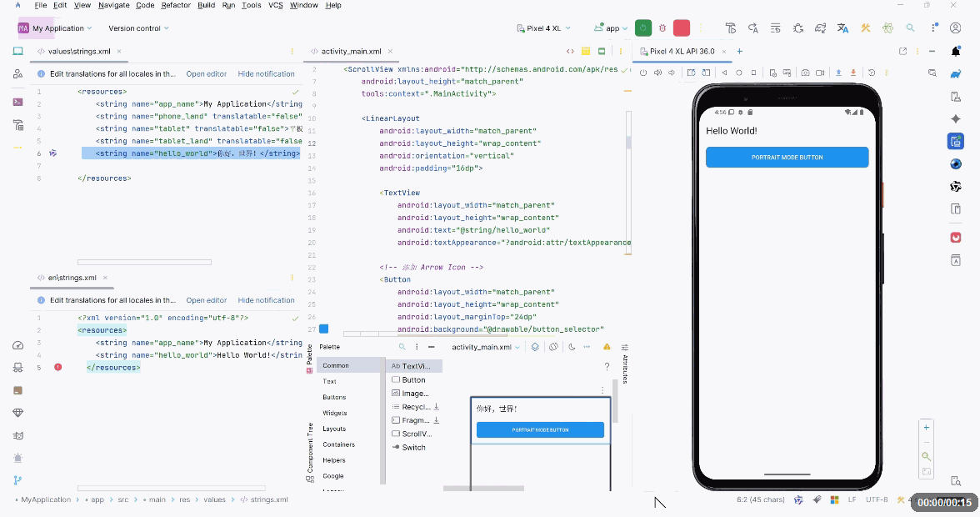Click emulator Back navigation triangle
Screen dimensions: 980x517
pyautogui.click(x=724, y=73)
